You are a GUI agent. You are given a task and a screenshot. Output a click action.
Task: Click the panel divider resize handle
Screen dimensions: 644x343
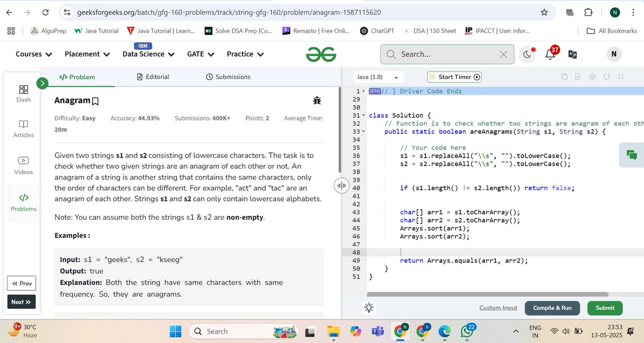[341, 186]
